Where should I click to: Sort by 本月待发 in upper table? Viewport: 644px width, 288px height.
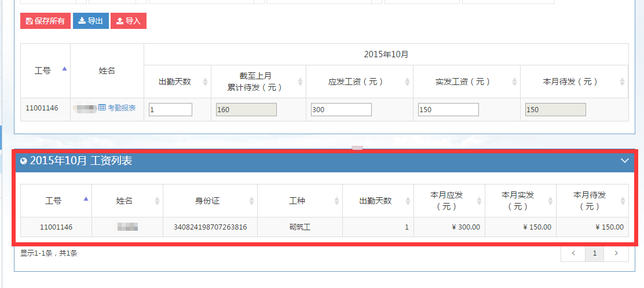(x=623, y=82)
